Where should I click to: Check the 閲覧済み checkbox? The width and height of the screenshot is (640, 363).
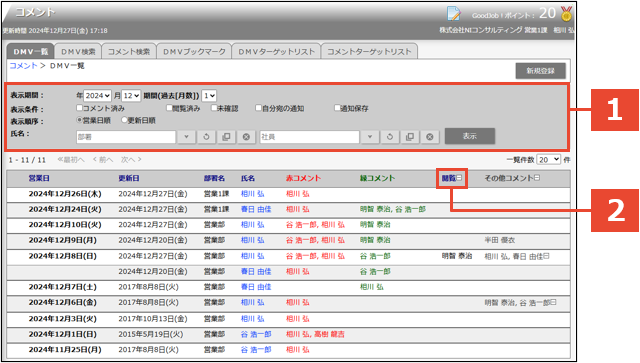(x=169, y=108)
